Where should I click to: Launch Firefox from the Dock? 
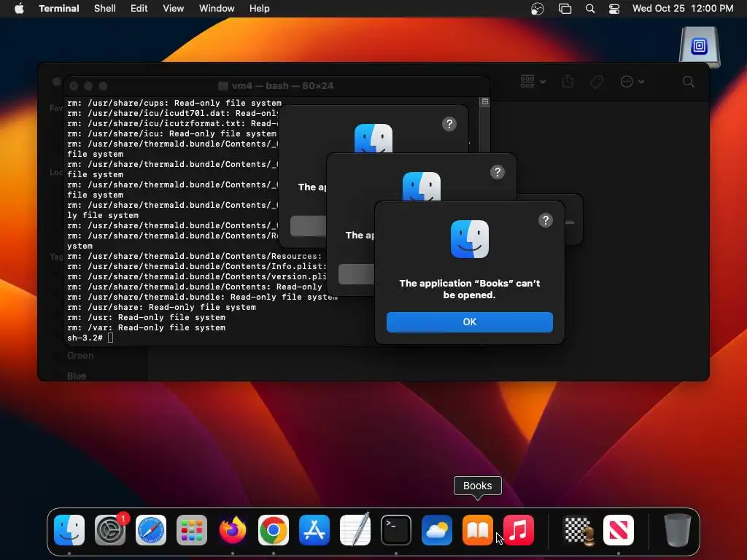pyautogui.click(x=233, y=530)
